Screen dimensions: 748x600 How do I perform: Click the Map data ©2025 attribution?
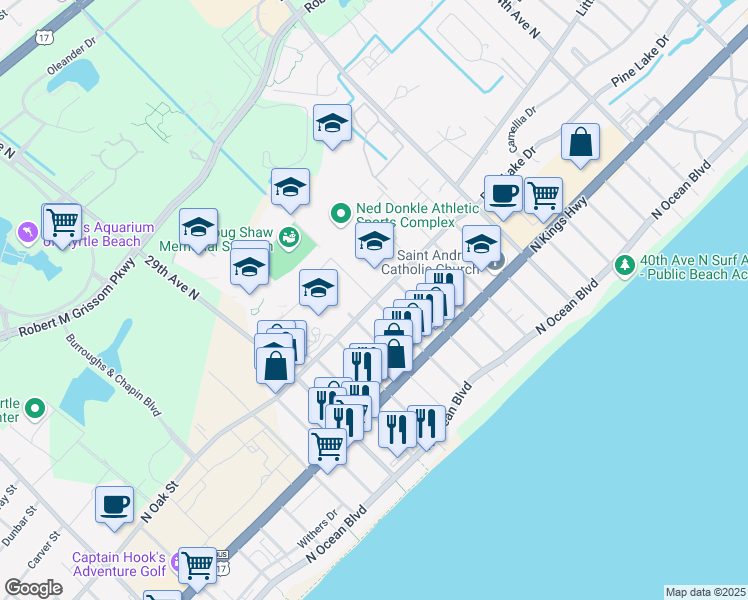[x=705, y=592]
